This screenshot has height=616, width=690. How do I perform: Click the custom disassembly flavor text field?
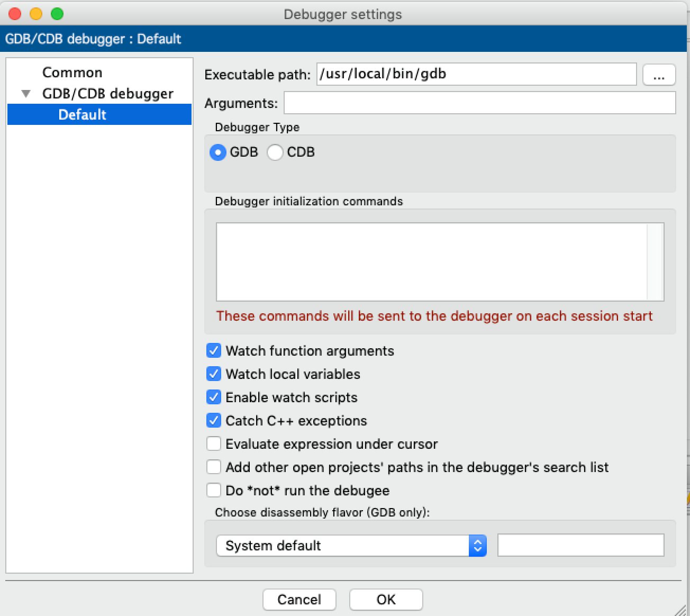click(x=581, y=545)
